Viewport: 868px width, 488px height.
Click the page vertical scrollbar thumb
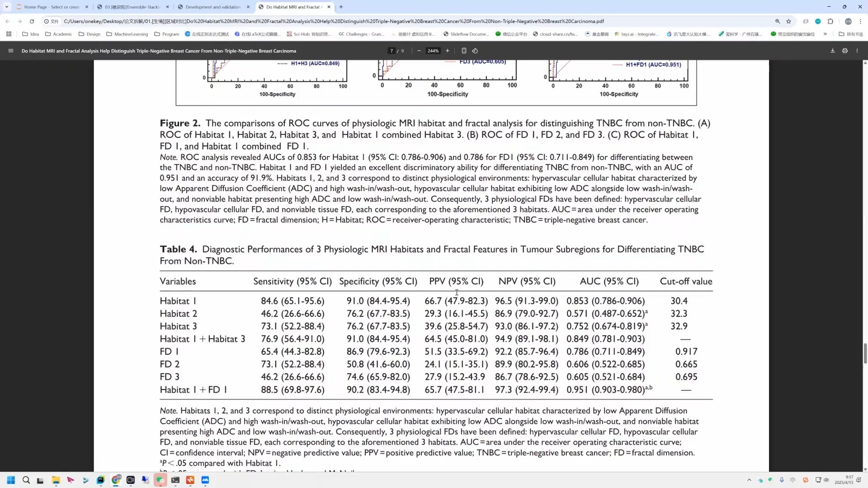pyautogui.click(x=865, y=353)
